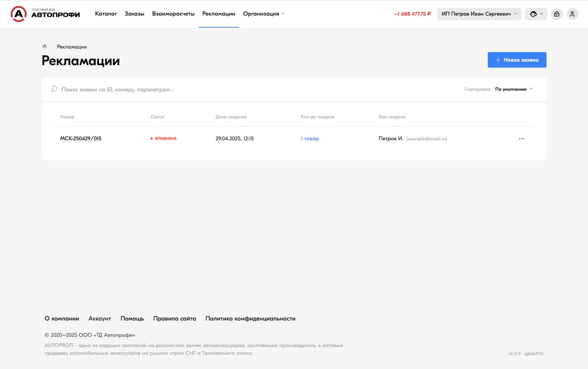Click the three-dots row actions menu
This screenshot has width=588, height=369.
click(x=521, y=139)
